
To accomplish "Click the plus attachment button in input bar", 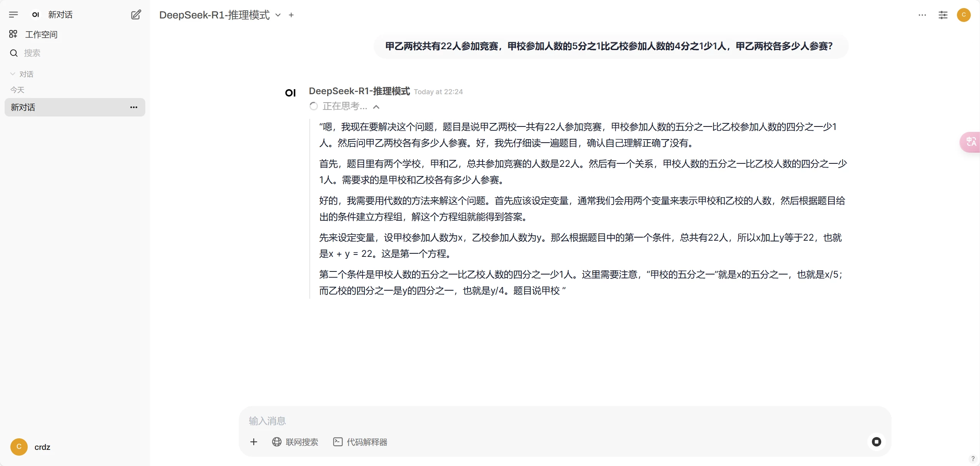I will click(254, 442).
